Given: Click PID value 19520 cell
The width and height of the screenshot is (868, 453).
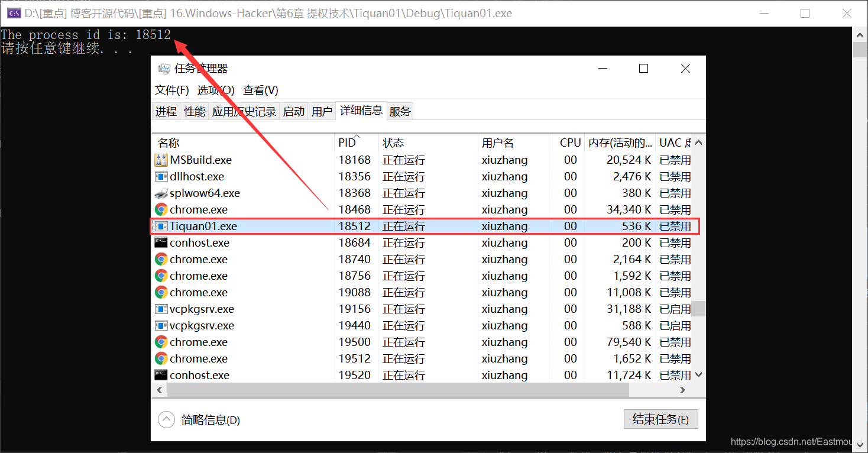Looking at the screenshot, I should click(x=354, y=375).
